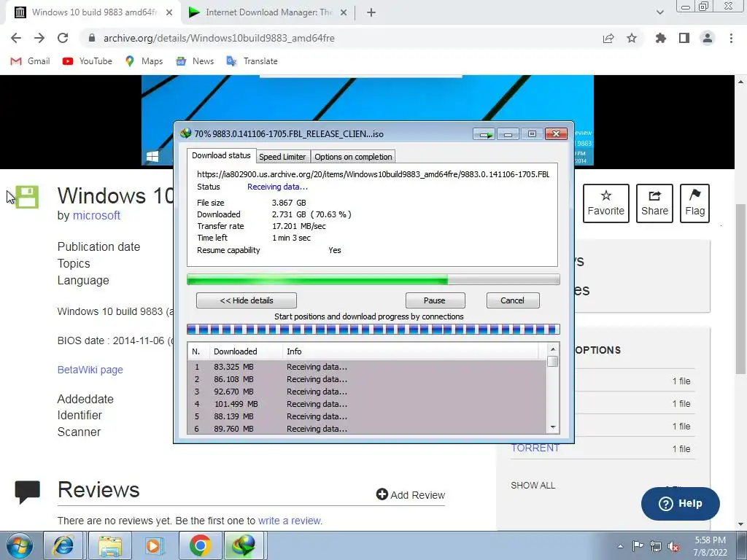
Task: Open the News bookmark
Action: pyautogui.click(x=194, y=61)
